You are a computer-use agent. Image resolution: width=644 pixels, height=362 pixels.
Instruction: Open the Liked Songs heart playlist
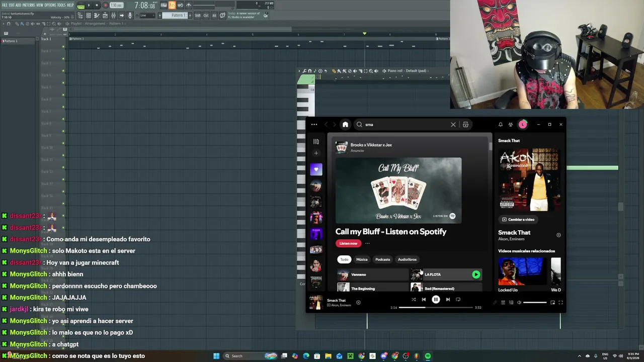point(316,169)
